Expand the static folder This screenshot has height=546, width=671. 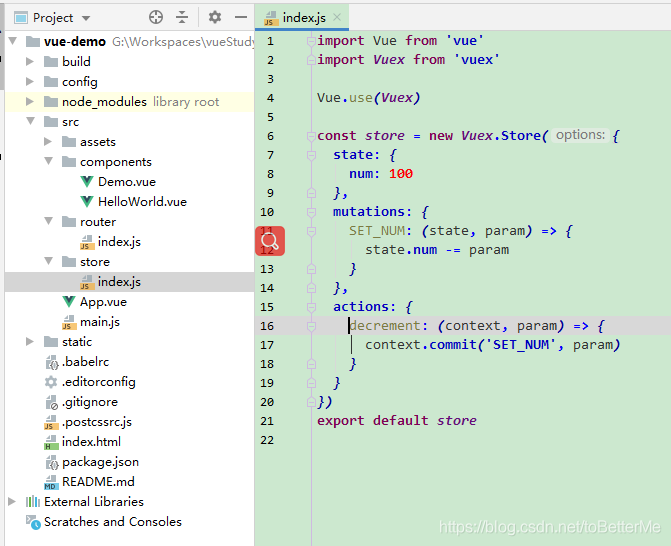30,341
